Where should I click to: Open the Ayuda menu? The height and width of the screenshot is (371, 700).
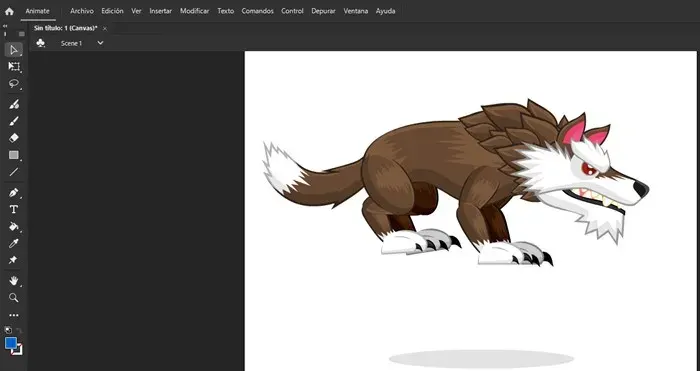click(x=385, y=11)
